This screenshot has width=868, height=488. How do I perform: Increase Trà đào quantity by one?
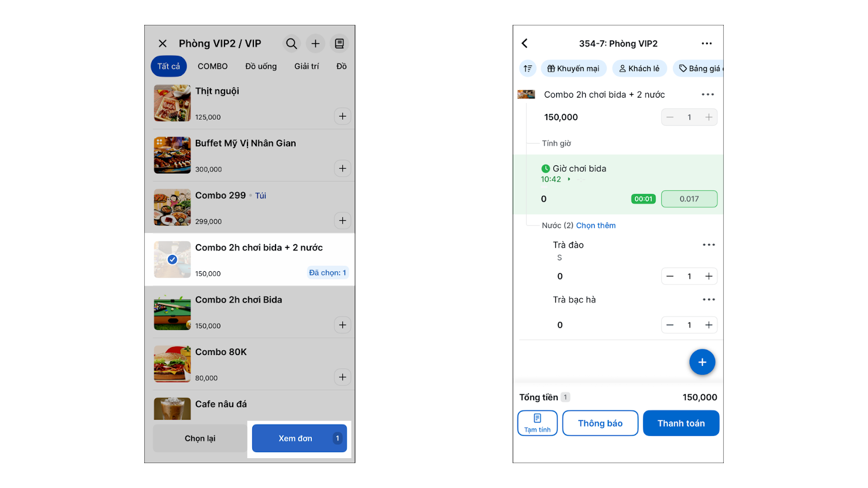709,277
